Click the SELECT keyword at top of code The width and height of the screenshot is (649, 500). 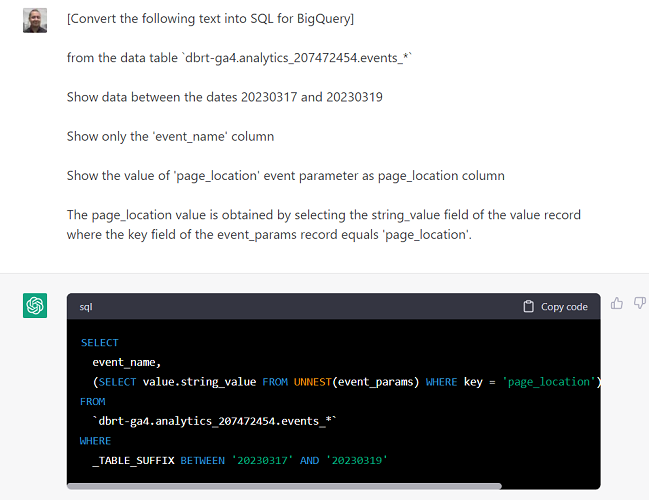tap(99, 343)
